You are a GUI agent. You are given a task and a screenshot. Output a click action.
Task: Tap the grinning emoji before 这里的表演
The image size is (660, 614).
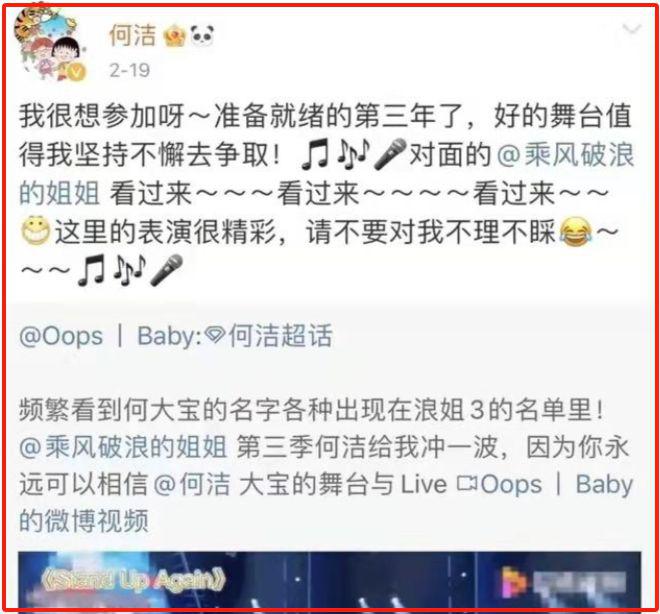(35, 231)
